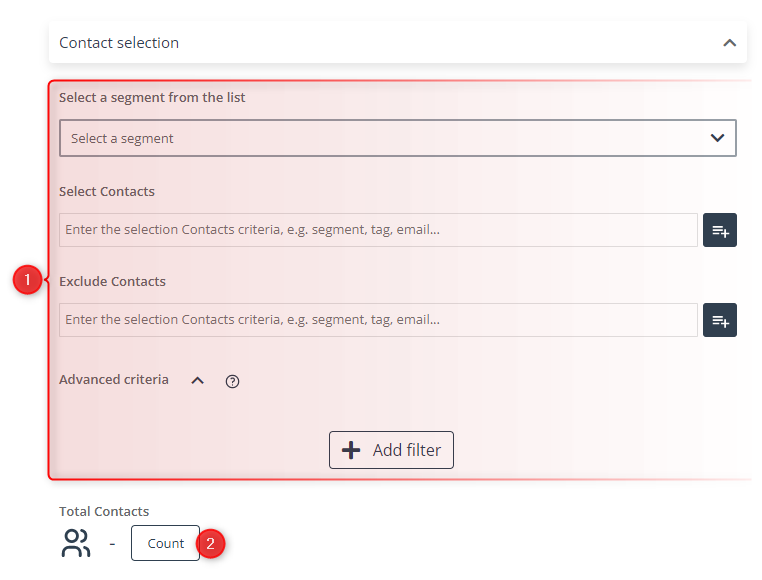Click the Select a segment from the list label

click(152, 98)
